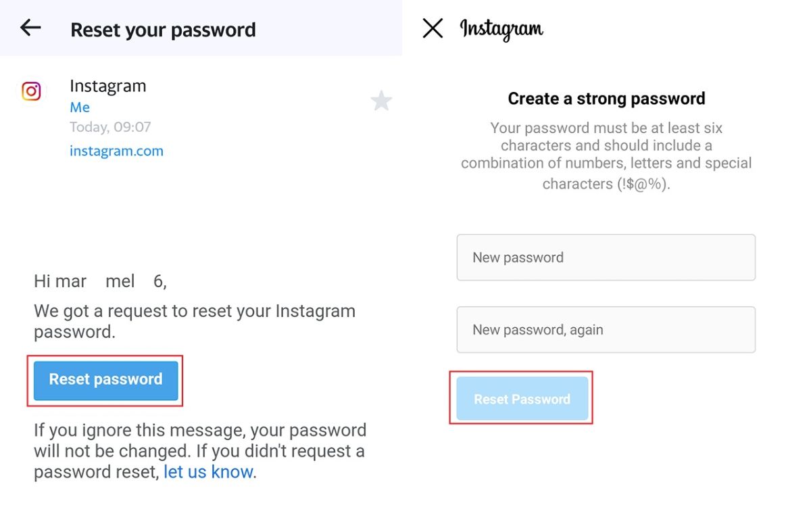Focus the New password field
811x532 pixels.
click(606, 258)
